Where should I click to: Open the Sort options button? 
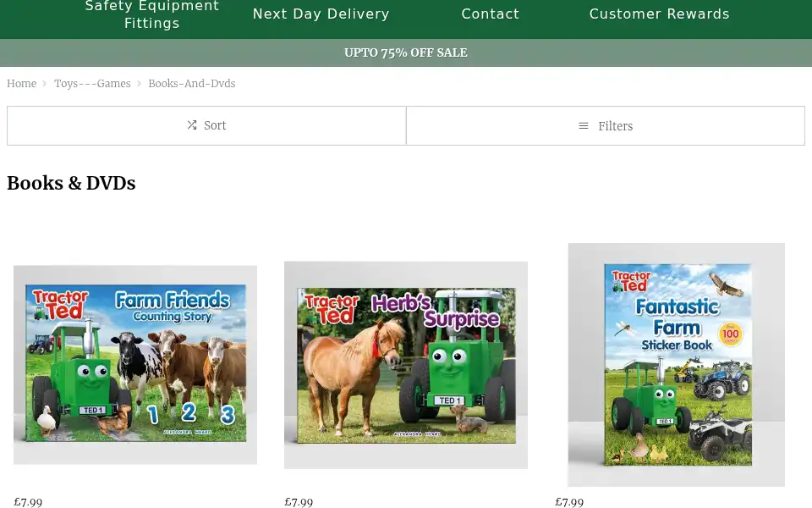click(206, 125)
